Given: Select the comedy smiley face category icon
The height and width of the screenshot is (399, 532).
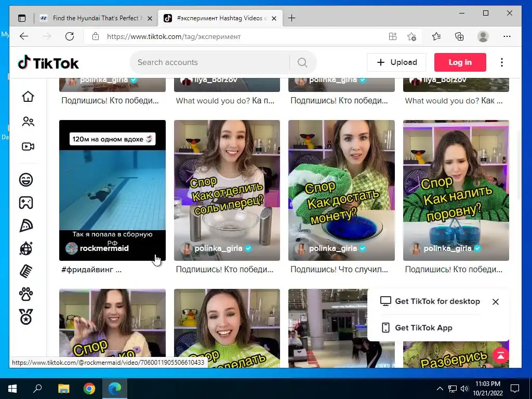Looking at the screenshot, I should coord(26,179).
